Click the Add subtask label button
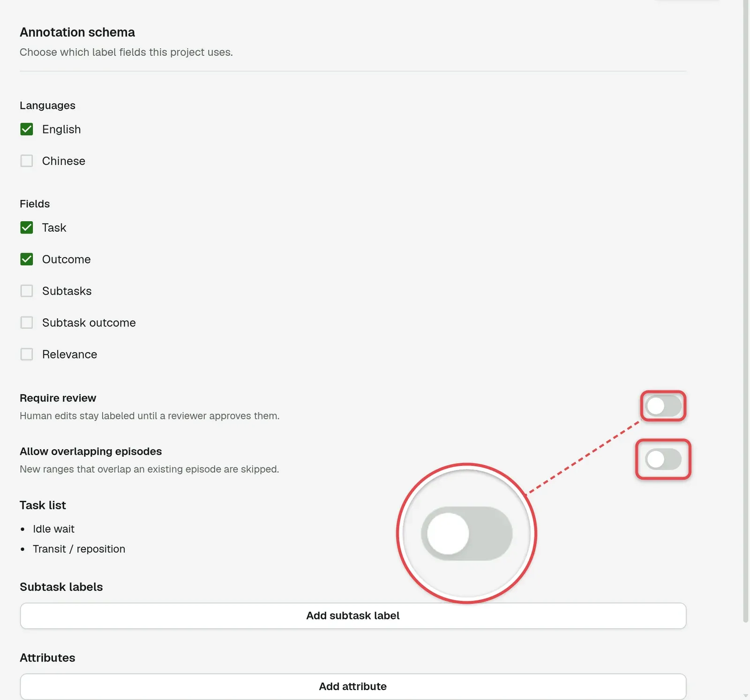The width and height of the screenshot is (750, 700). [353, 616]
